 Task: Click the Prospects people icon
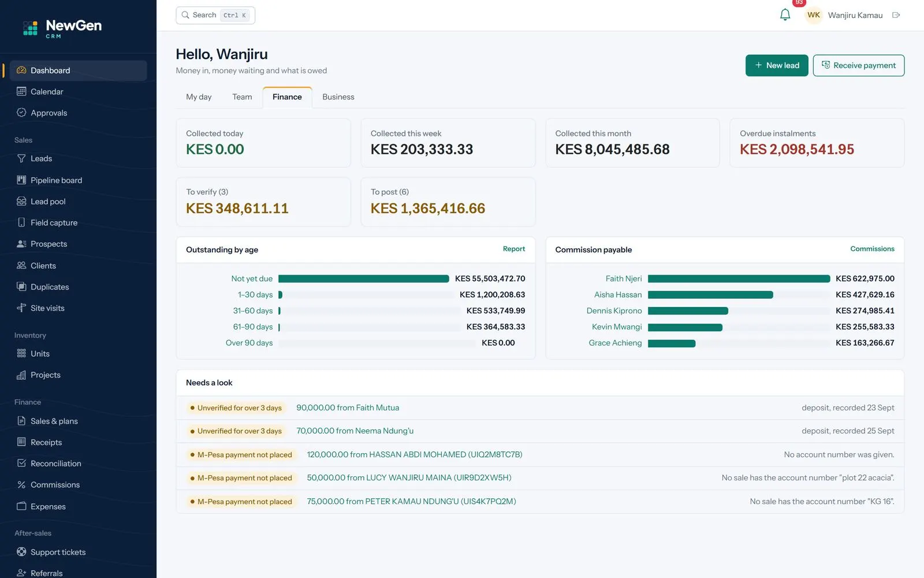point(21,244)
